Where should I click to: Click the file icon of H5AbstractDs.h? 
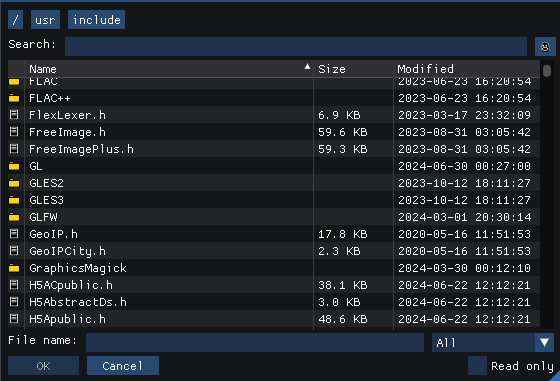tap(14, 302)
